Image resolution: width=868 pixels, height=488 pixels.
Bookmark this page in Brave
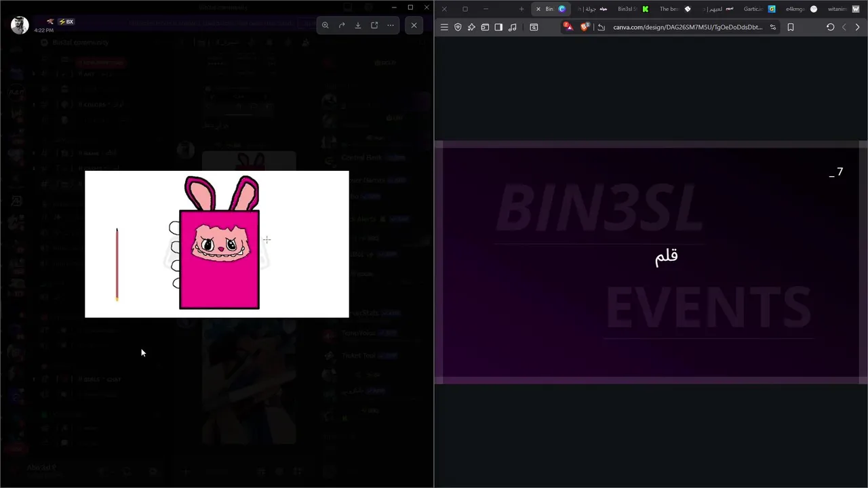[791, 27]
